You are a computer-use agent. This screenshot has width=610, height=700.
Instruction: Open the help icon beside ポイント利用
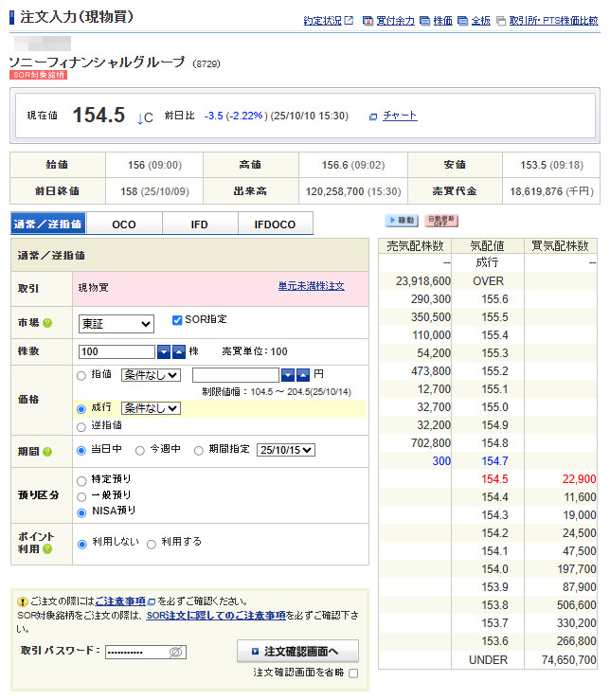tap(47, 549)
